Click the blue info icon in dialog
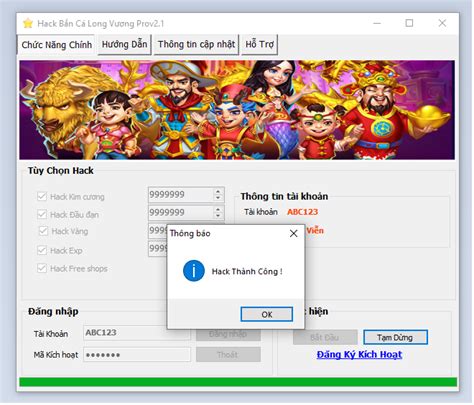This screenshot has height=405, width=474. pyautogui.click(x=194, y=271)
